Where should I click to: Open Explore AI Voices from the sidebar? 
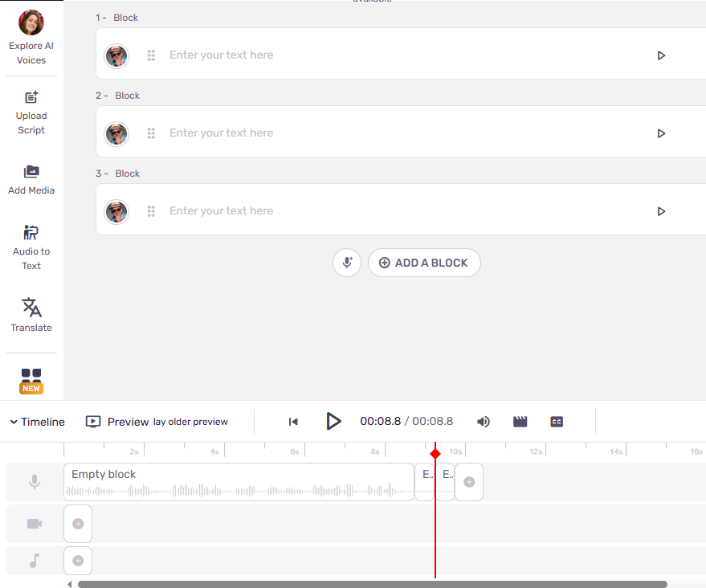(31, 35)
